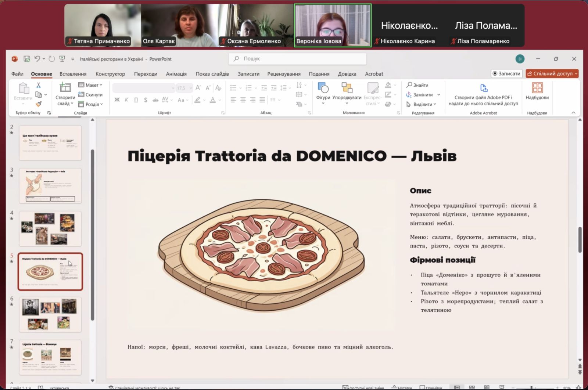Click the Спільний доступ share button
The height and width of the screenshot is (390, 588).
[552, 74]
